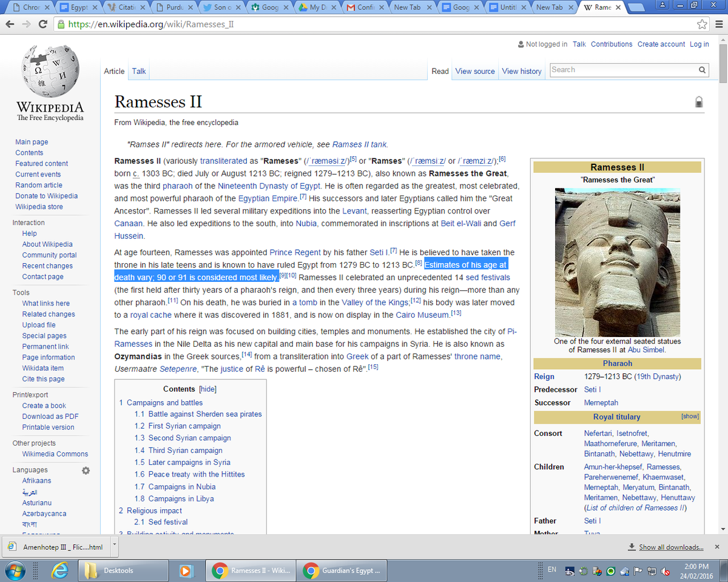
Task: Open the Windows Start button
Action: click(x=14, y=570)
